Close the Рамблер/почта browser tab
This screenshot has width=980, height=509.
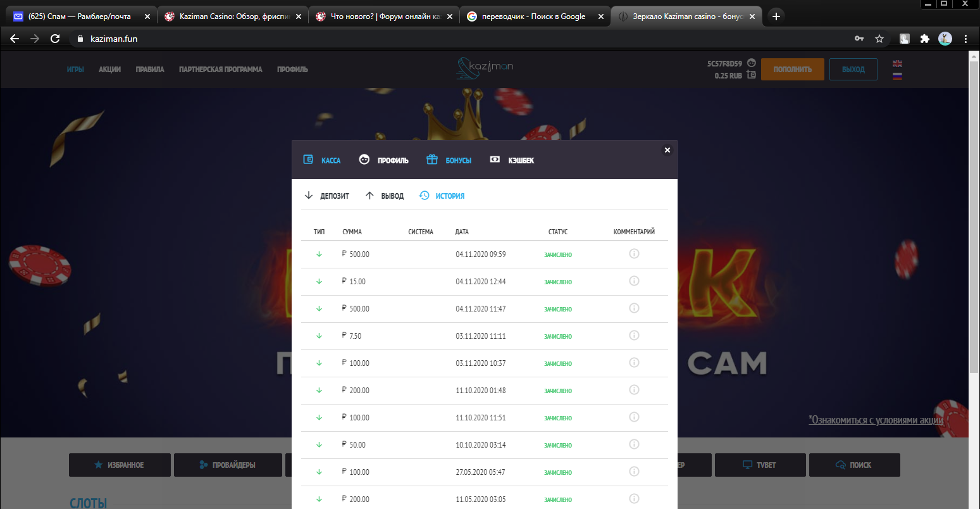coord(147,16)
